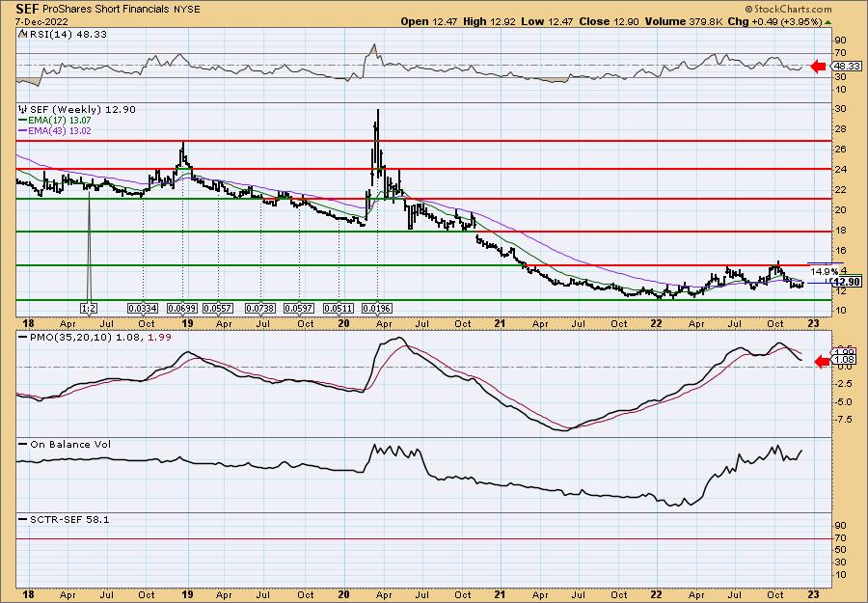Viewport: 868px width, 603px height.
Task: Click the SCTR-SEF 58.1 label
Action: tap(65, 519)
